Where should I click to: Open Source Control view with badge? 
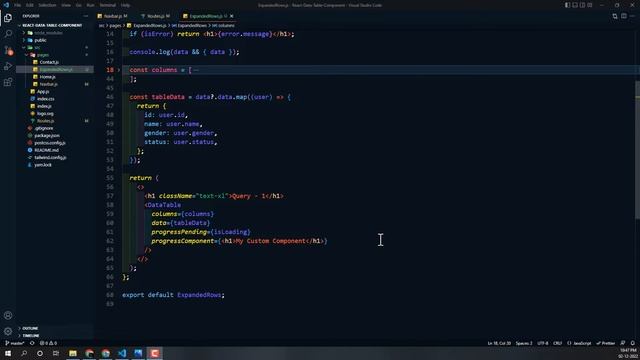(x=8, y=50)
